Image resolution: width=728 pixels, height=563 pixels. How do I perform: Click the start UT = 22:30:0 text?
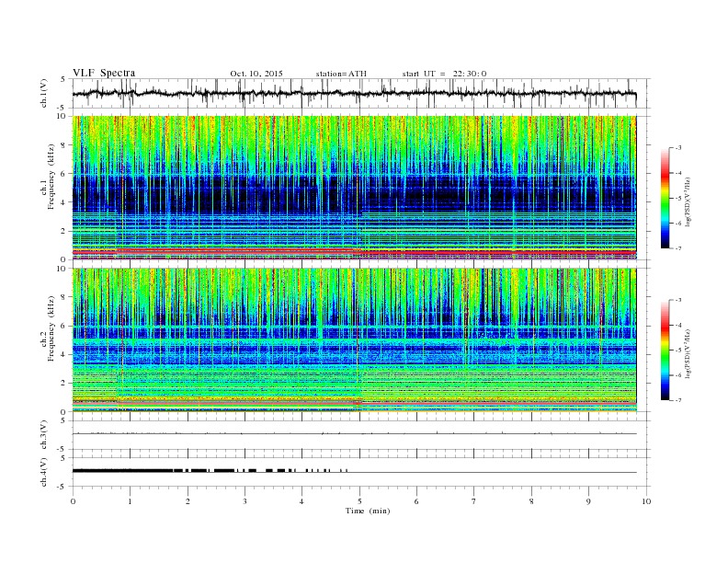[x=444, y=74]
